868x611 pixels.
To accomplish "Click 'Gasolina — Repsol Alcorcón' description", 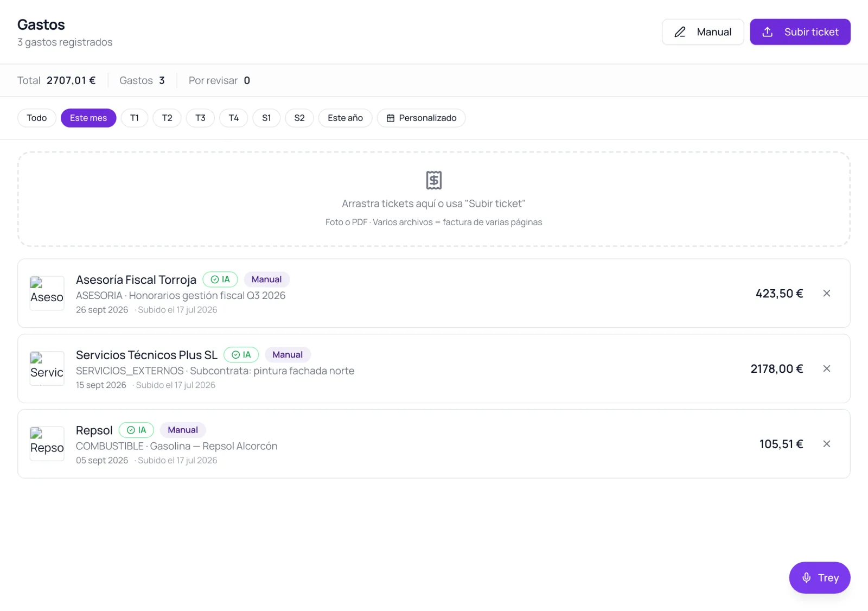I will (214, 446).
